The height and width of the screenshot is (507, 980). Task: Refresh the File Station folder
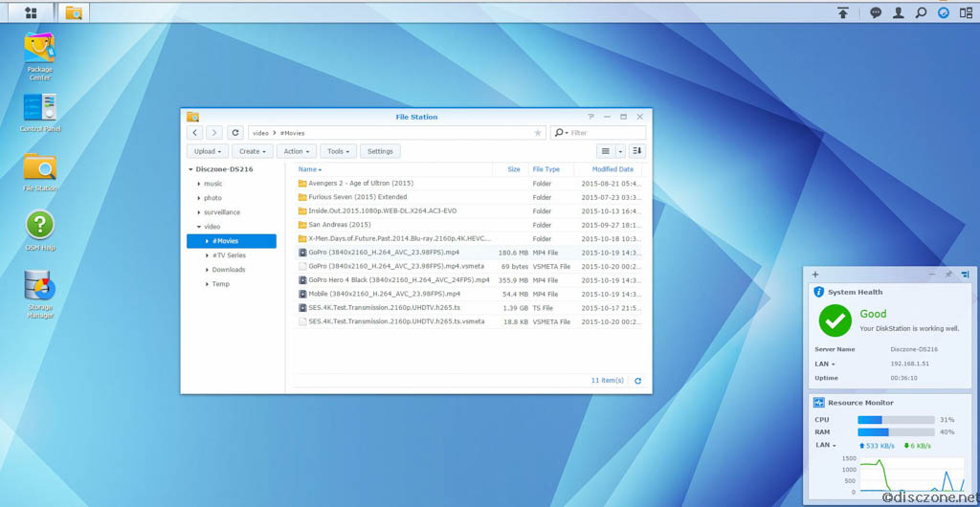coord(235,132)
